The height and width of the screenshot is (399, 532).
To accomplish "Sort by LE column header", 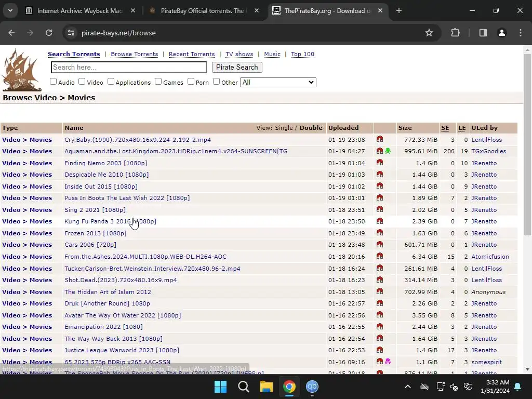I will click(x=462, y=128).
